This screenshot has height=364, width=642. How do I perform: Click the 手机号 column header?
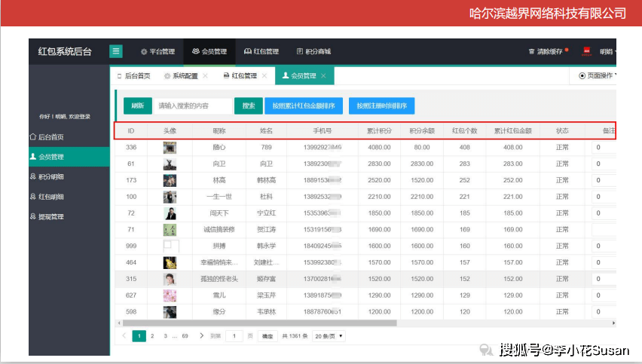pyautogui.click(x=323, y=130)
